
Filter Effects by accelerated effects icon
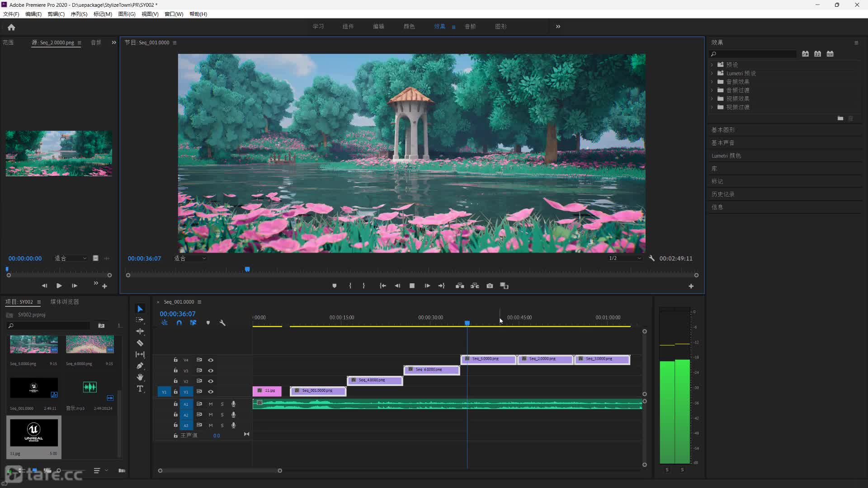pyautogui.click(x=805, y=54)
